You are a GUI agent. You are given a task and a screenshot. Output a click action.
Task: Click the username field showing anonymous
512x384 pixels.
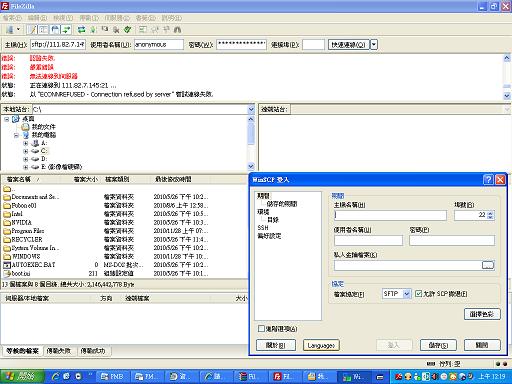tap(159, 45)
